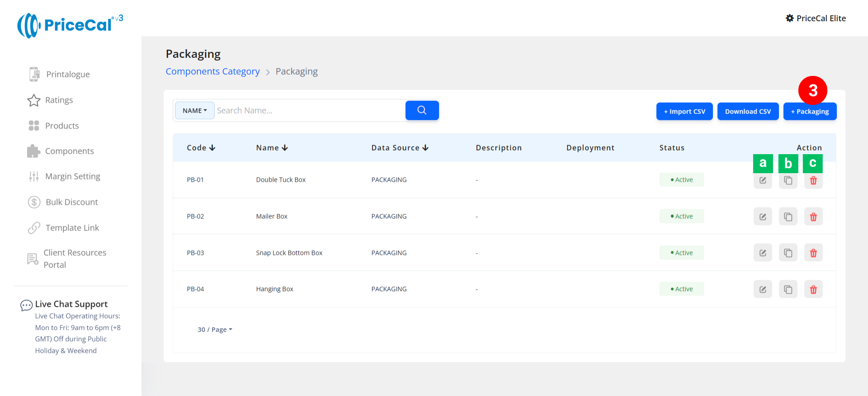868x396 pixels.
Task: Click the PriceCal logo
Action: tap(70, 25)
